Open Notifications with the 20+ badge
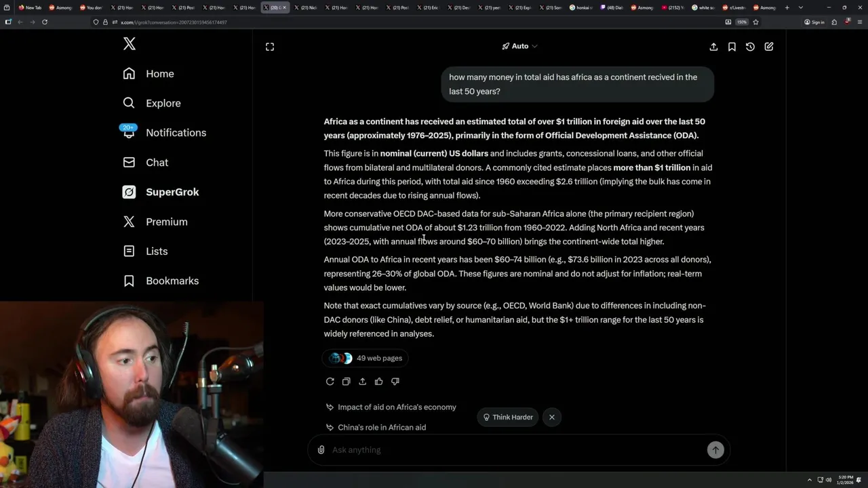 [164, 132]
